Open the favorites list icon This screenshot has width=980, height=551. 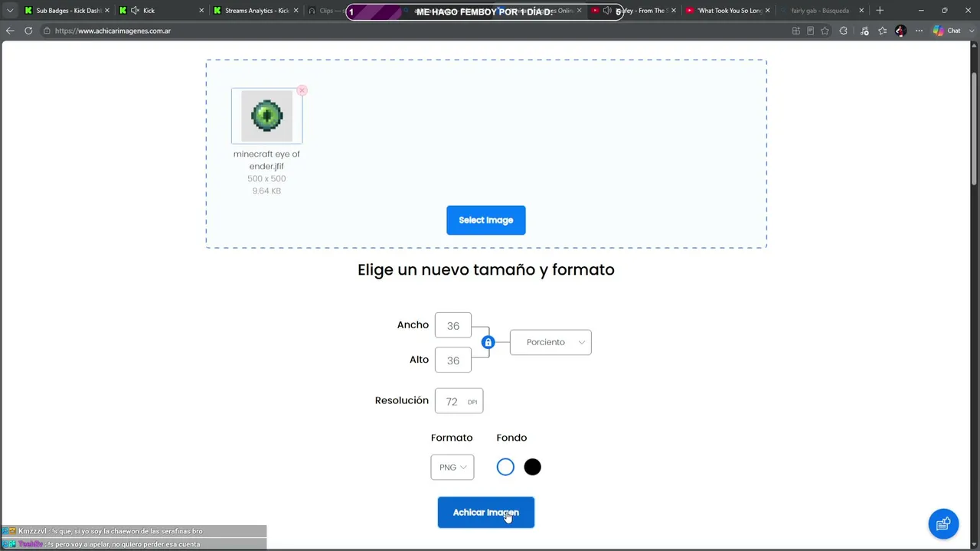click(883, 31)
